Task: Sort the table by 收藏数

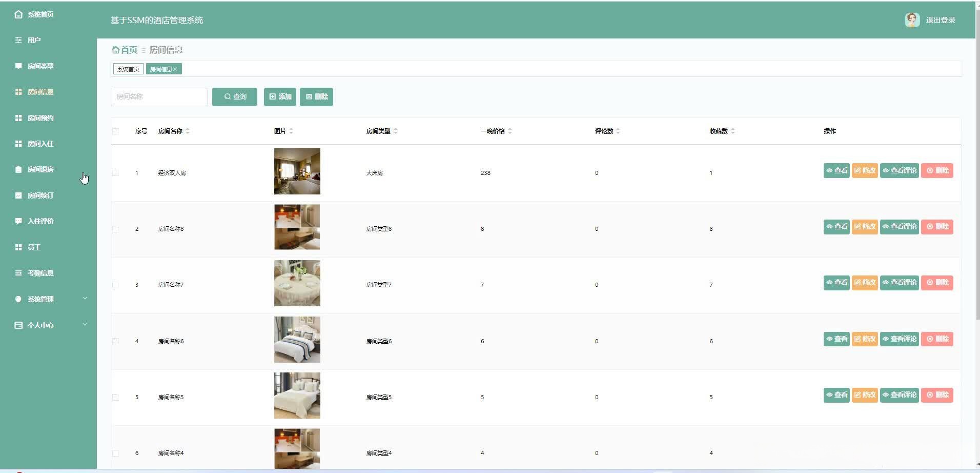Action: tap(733, 131)
